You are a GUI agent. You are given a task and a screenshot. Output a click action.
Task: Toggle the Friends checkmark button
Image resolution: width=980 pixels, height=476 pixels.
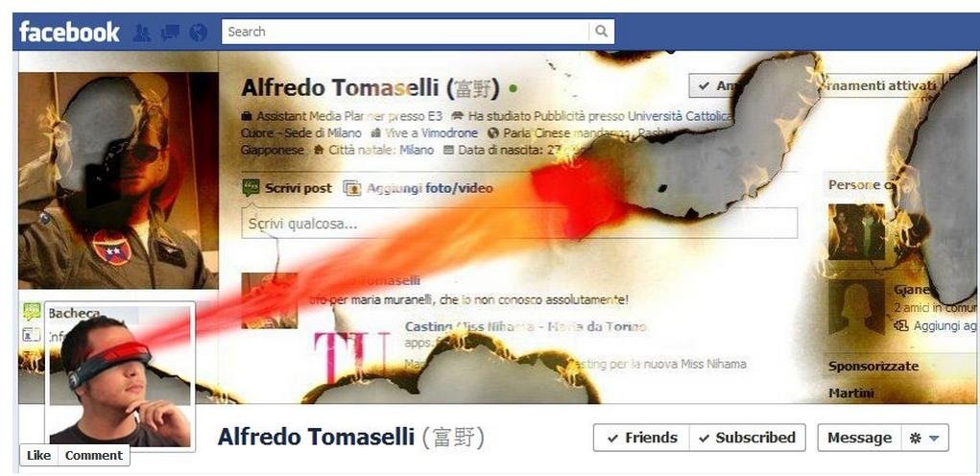[x=641, y=438]
